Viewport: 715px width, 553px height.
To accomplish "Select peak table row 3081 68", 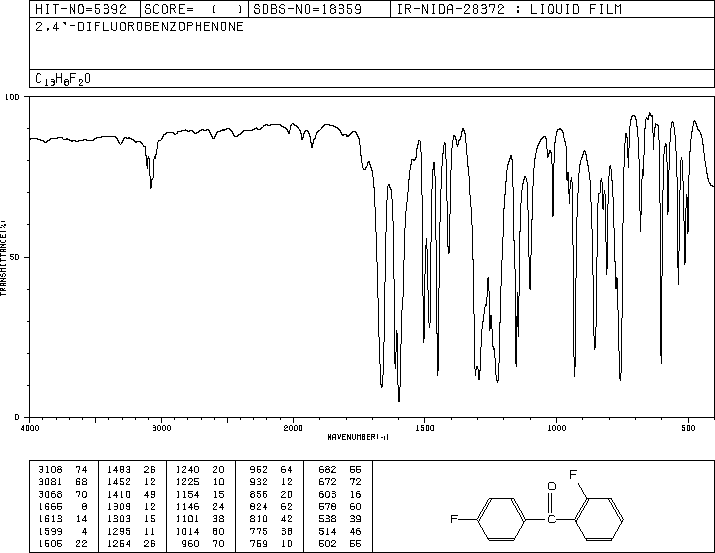I will pyautogui.click(x=63, y=482).
